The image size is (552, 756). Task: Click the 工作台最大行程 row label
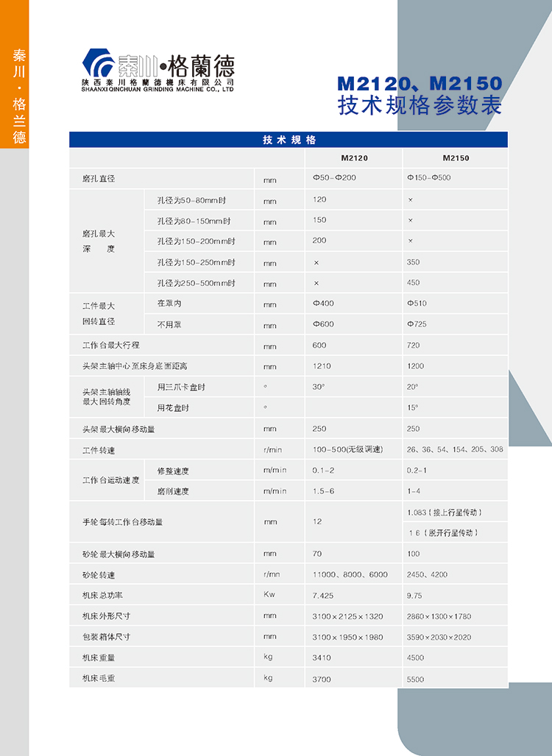click(x=110, y=345)
